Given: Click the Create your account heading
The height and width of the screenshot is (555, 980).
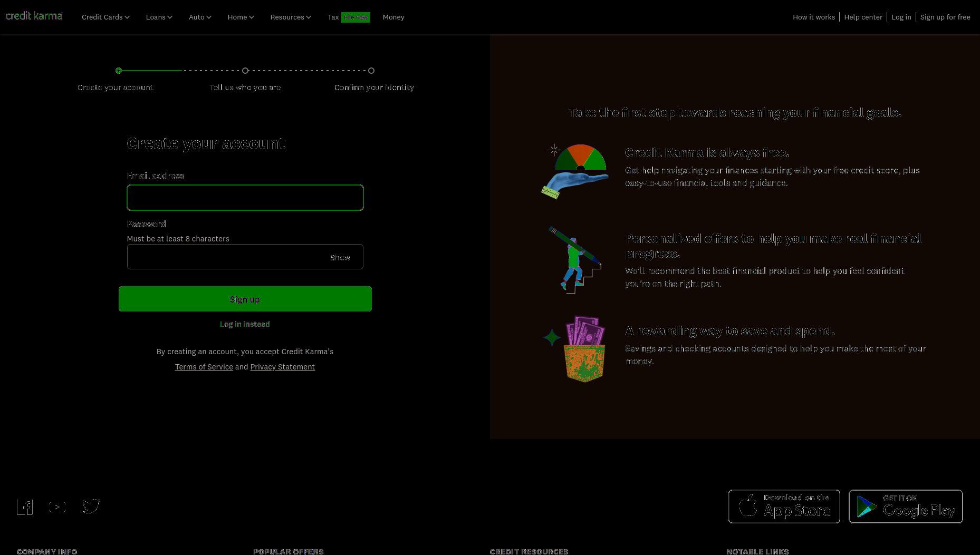Looking at the screenshot, I should point(206,143).
